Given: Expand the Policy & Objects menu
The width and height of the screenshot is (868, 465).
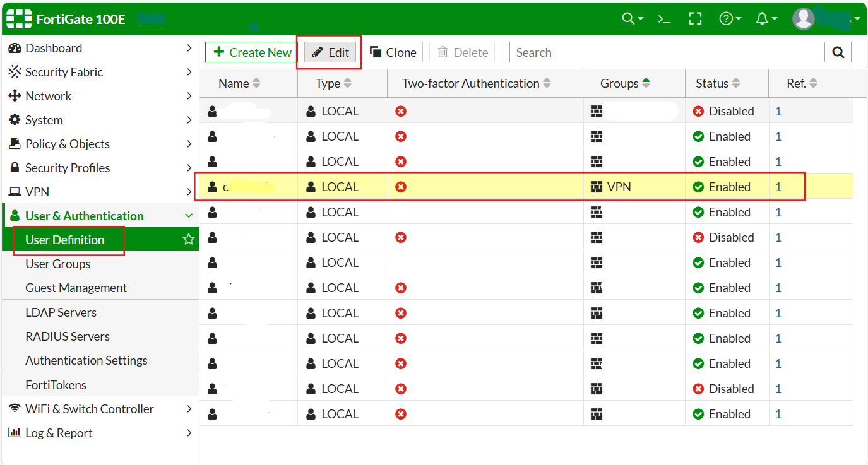Looking at the screenshot, I should tap(189, 144).
